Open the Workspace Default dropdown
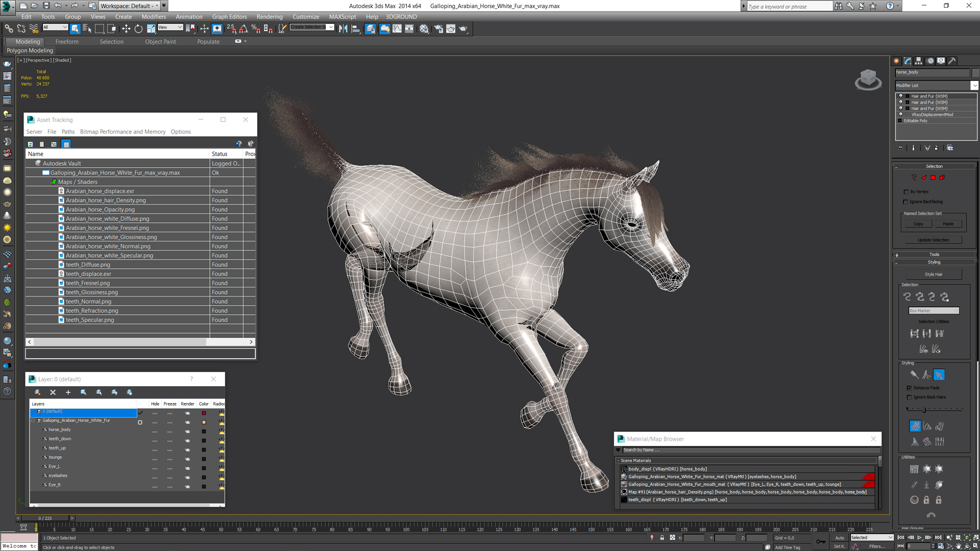Screen dimensions: 980x551 point(129,6)
